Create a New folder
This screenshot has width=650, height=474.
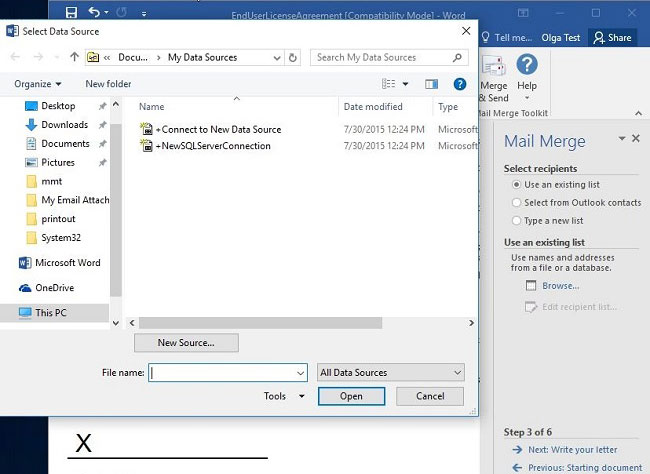point(108,84)
